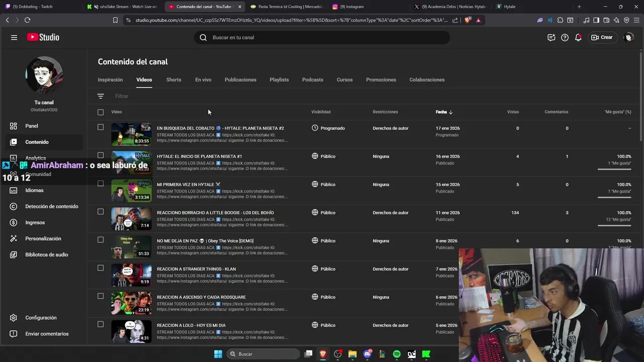Screen dimensions: 644x362
Task: Open Spotify from the taskbar
Action: pyautogui.click(x=396, y=354)
